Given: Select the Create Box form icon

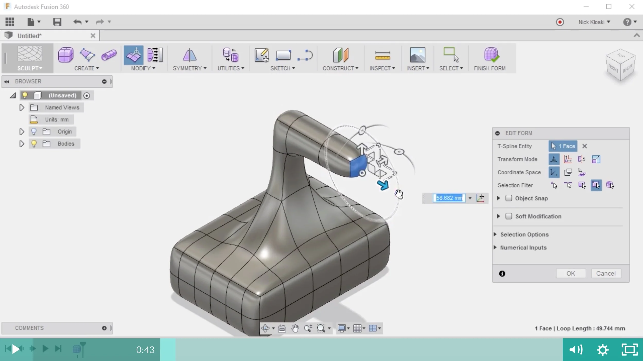Looking at the screenshot, I should tap(66, 55).
